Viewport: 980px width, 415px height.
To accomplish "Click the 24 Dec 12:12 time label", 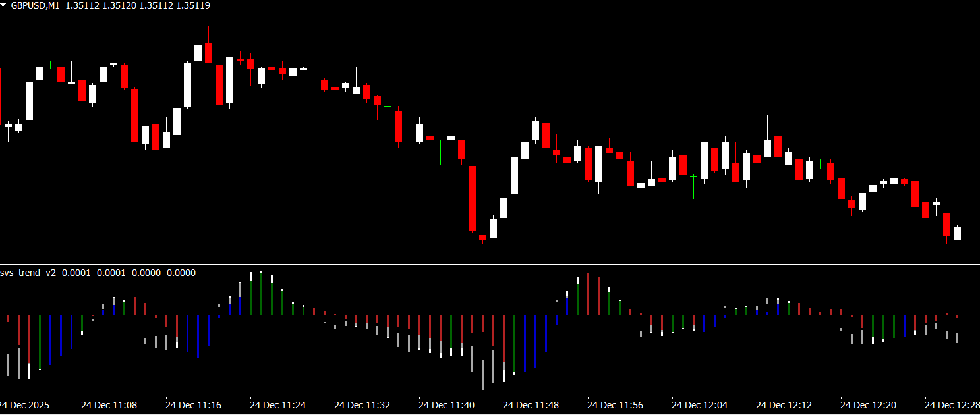I will tap(784, 405).
